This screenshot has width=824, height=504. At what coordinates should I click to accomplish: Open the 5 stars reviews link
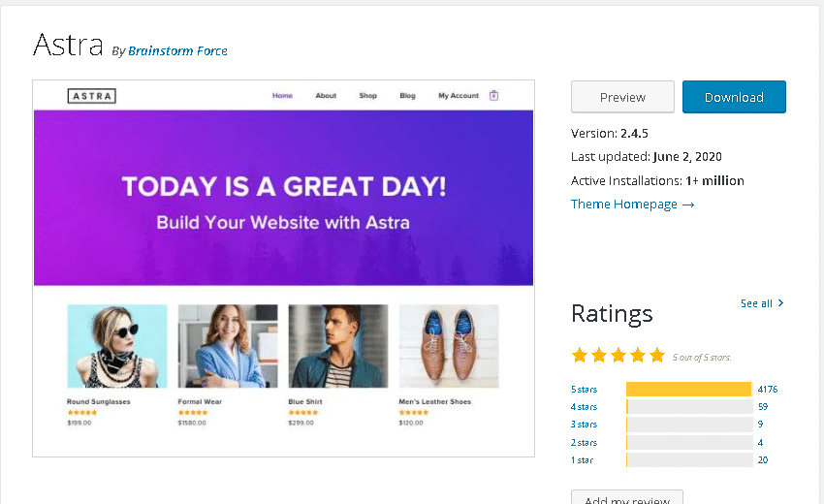click(585, 390)
